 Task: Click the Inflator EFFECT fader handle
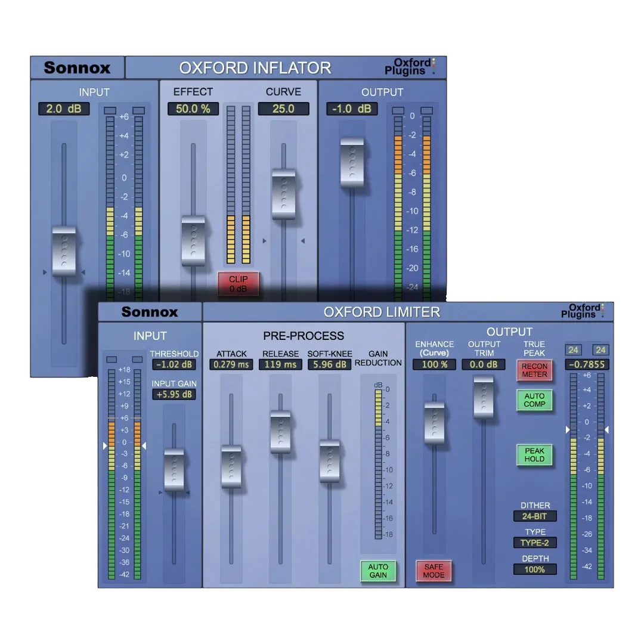coord(193,241)
